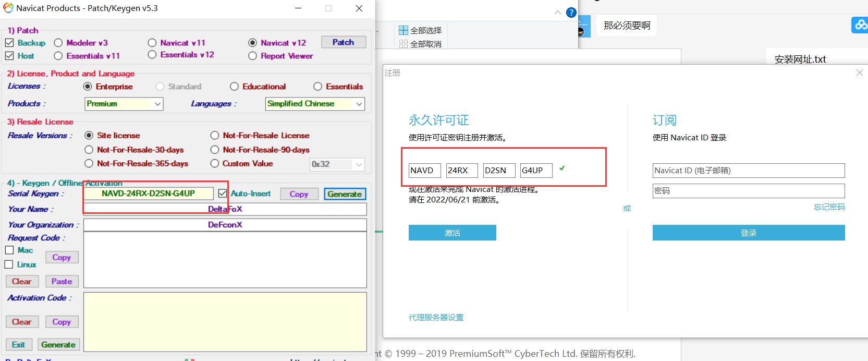Select the Navicat v12 radio option
The height and width of the screenshot is (361, 868).
(x=253, y=43)
